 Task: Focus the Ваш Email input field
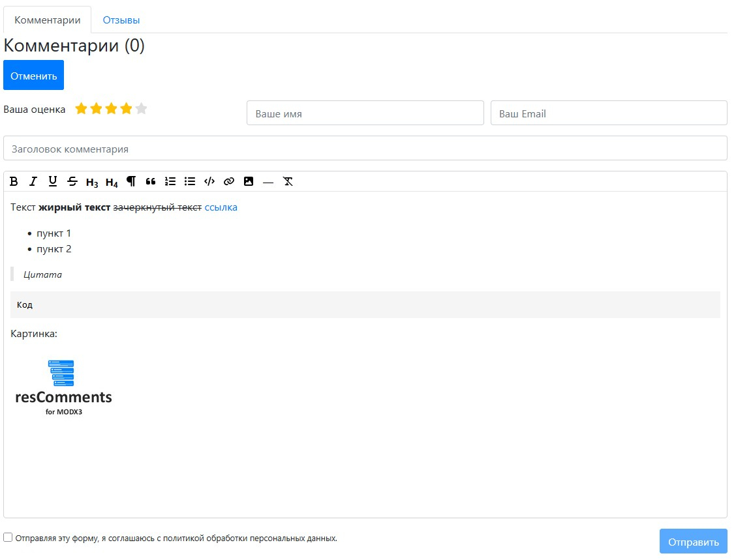[x=608, y=113]
